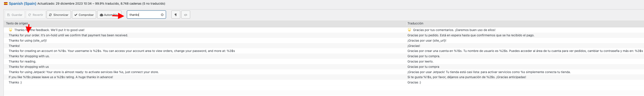Click the Guardar save button
Image resolution: width=644 pixels, height=96 pixels.
click(x=15, y=15)
